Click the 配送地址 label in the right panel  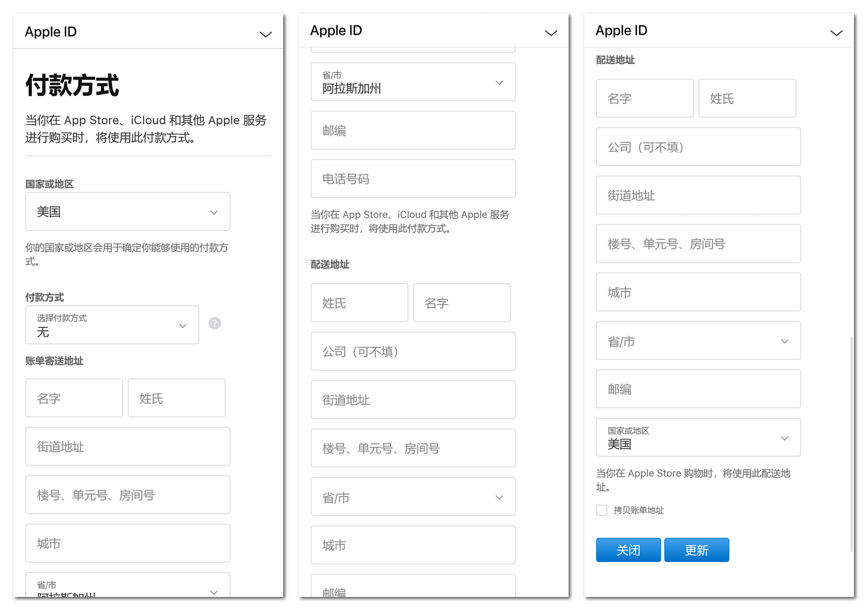(x=616, y=60)
